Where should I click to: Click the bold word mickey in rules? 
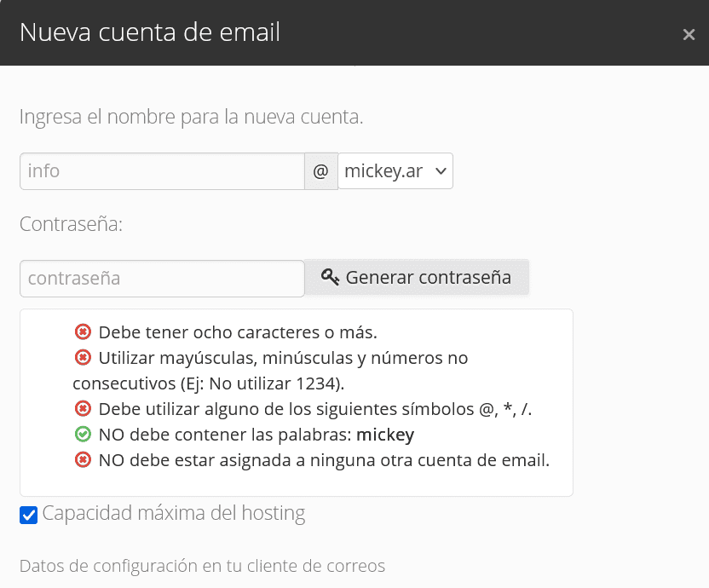[385, 435]
